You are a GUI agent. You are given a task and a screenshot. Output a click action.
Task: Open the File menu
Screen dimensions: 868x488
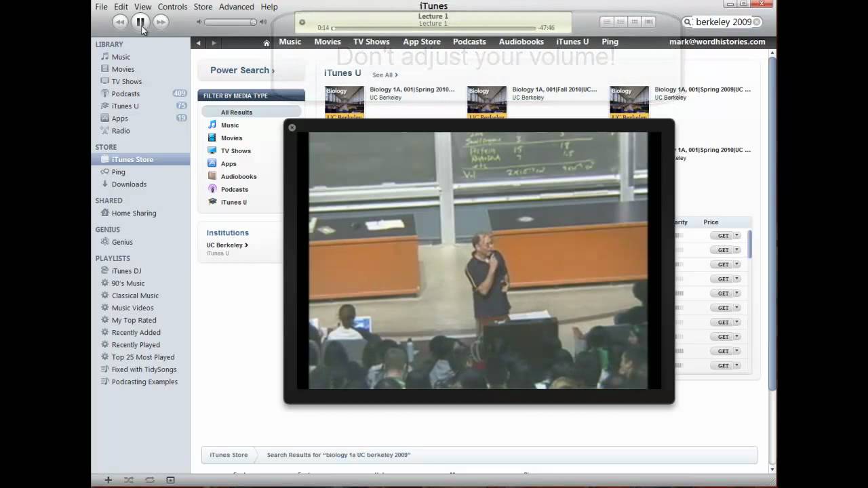pyautogui.click(x=101, y=7)
